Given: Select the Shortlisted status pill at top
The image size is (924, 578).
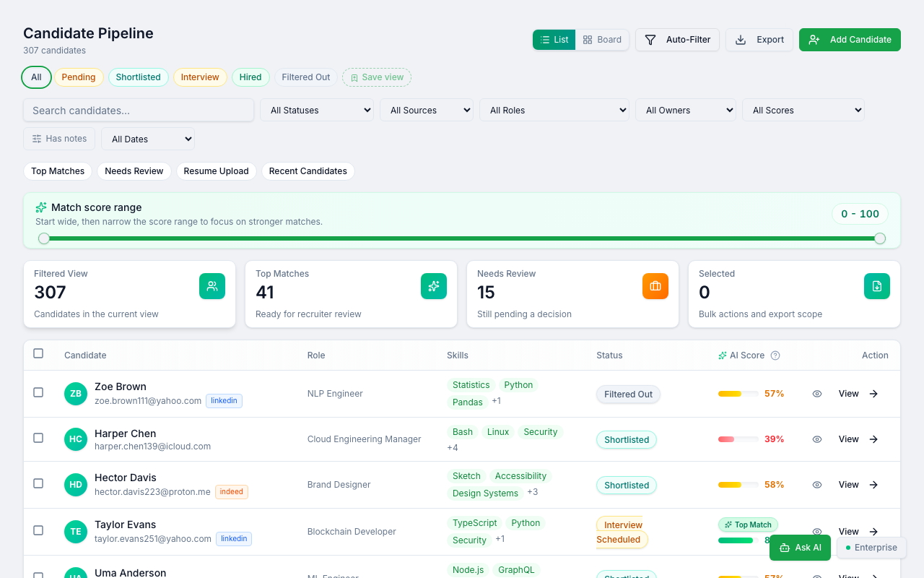Looking at the screenshot, I should pos(139,77).
